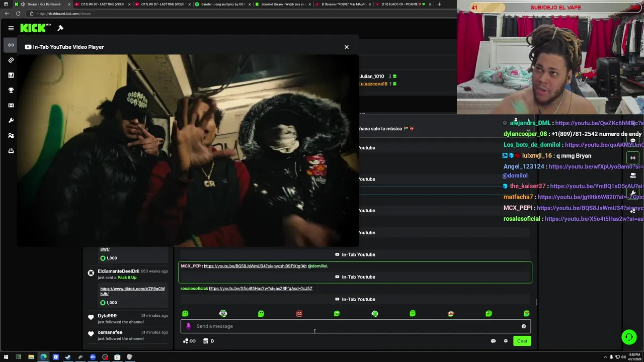Click the Pack It Up gift label
Image resolution: width=644 pixels, height=362 pixels.
pyautogui.click(x=127, y=278)
